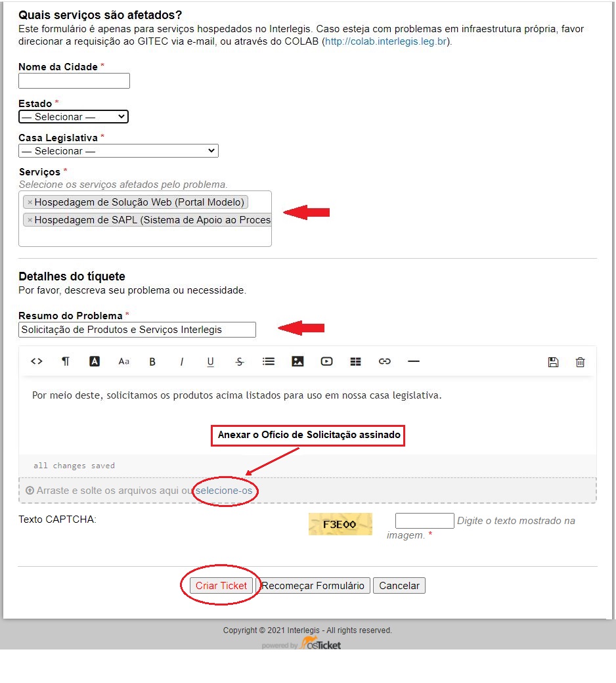
Task: Insert image via editor toolbar
Action: (297, 361)
